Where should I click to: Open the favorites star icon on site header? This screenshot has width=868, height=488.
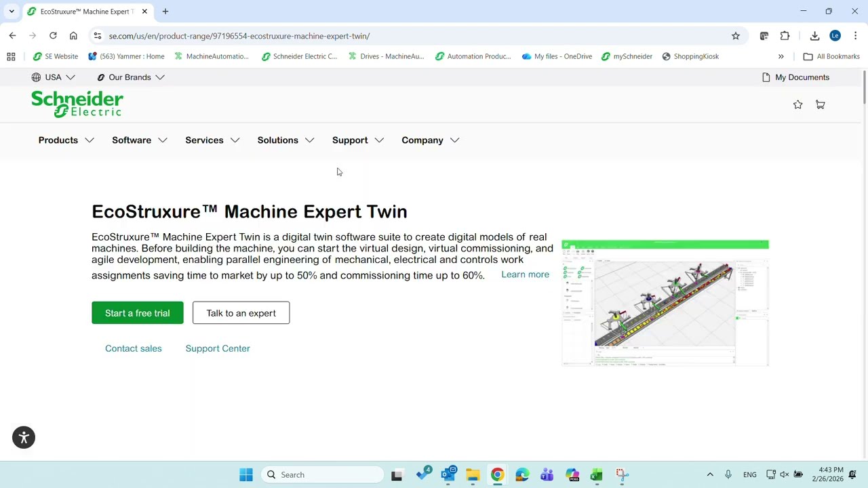[x=798, y=104]
